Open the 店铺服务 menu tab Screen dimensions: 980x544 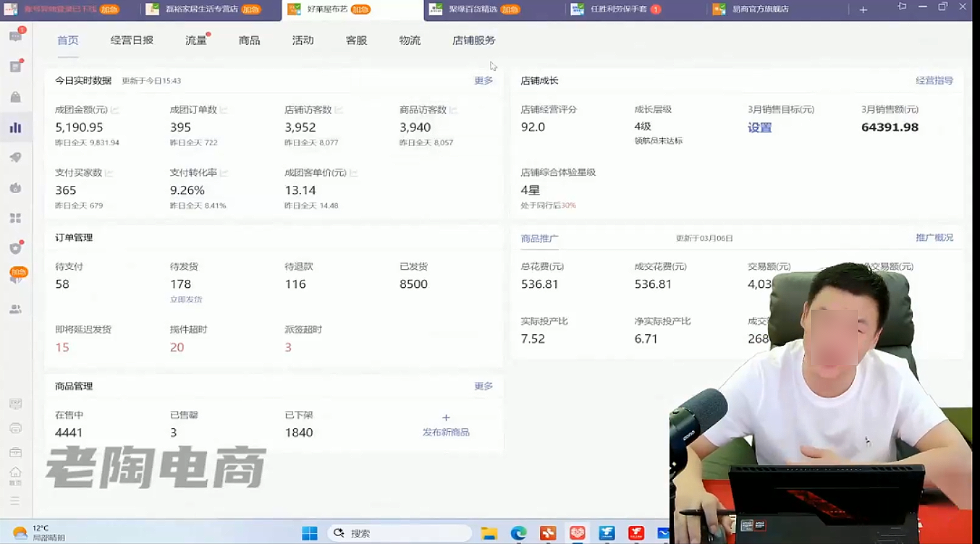coord(473,41)
